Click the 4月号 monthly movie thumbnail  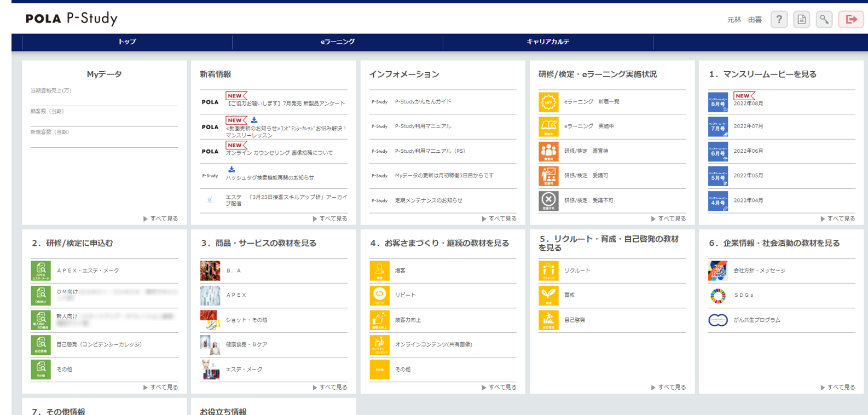[718, 200]
